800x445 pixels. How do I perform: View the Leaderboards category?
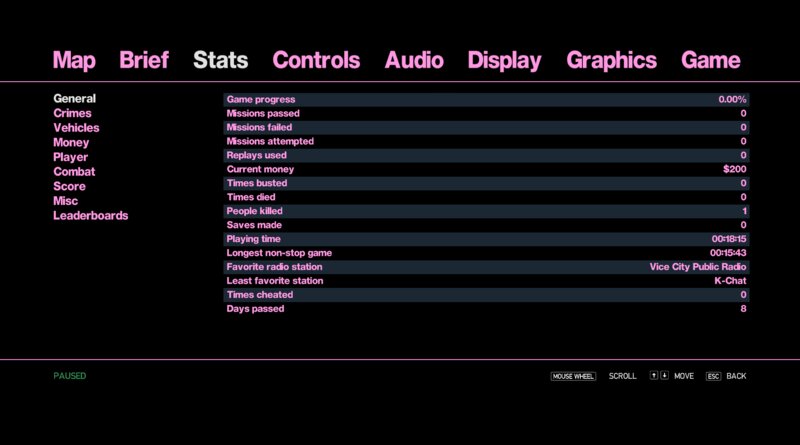[91, 215]
